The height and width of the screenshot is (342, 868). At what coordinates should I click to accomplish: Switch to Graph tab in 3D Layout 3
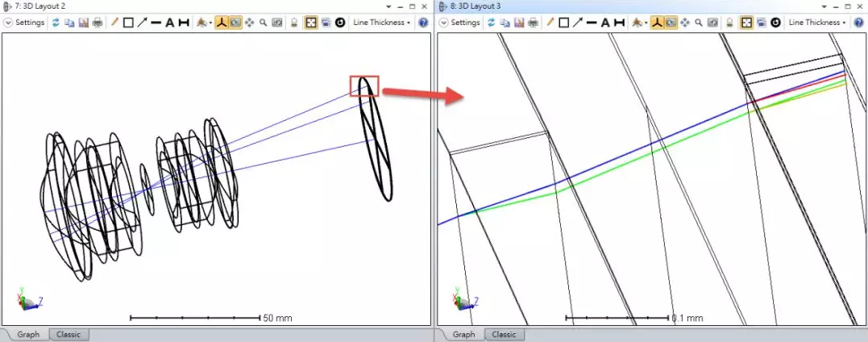tap(463, 334)
